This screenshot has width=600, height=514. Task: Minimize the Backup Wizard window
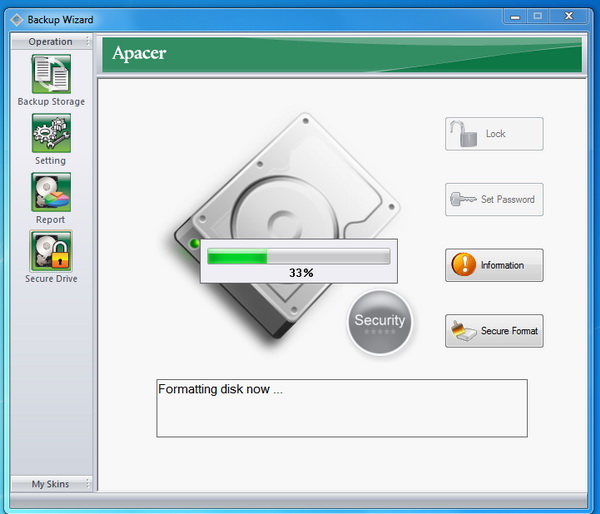pos(515,16)
